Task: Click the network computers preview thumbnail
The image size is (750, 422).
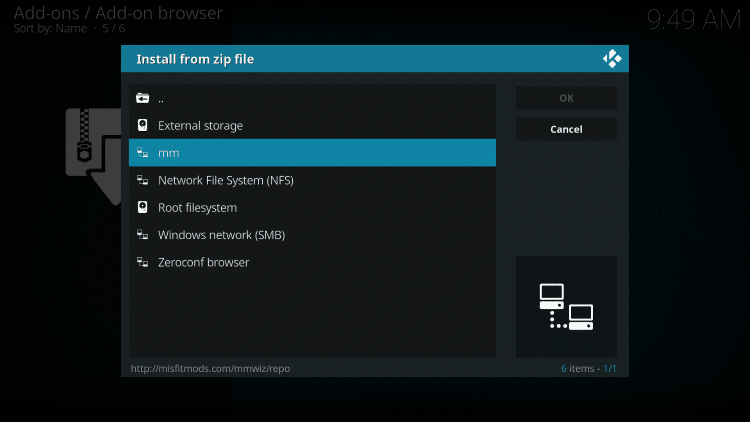Action: pyautogui.click(x=566, y=306)
